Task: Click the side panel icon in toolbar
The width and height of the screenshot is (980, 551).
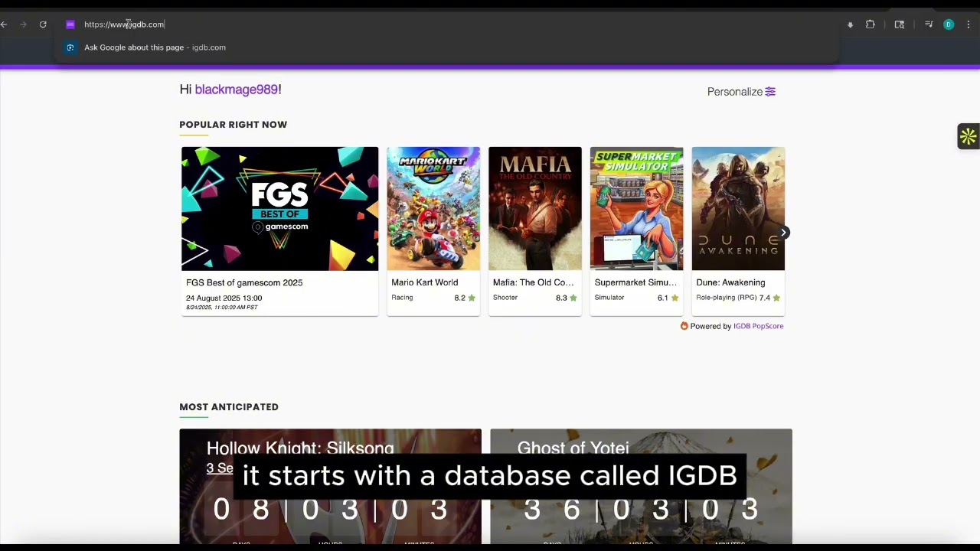Action: coord(900,24)
